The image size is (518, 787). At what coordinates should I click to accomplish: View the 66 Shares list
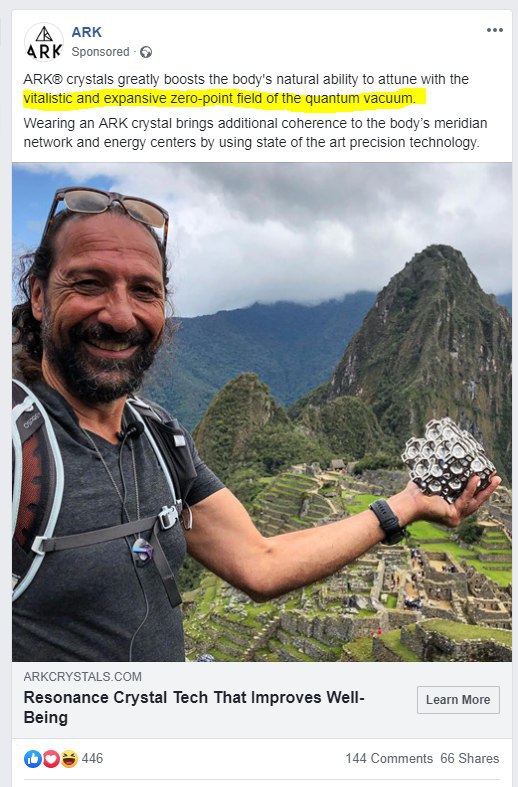coord(470,758)
